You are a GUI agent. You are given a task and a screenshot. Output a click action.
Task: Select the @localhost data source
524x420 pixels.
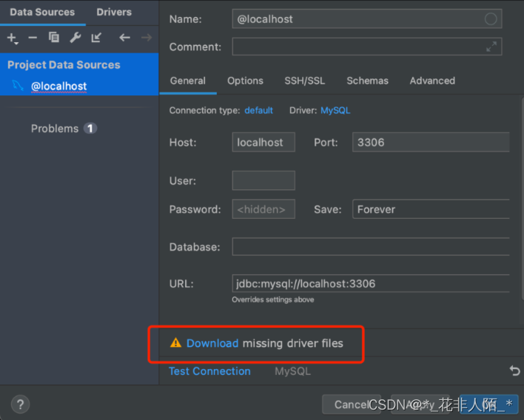point(58,86)
